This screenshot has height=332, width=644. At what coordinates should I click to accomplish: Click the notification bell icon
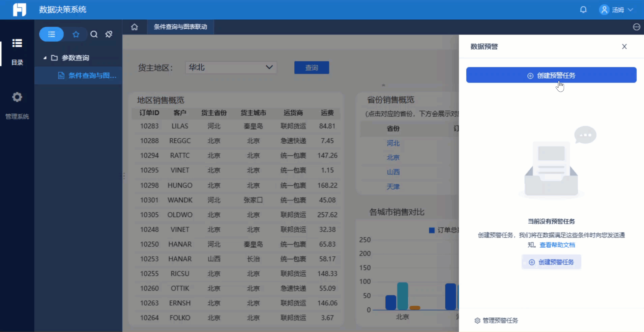(583, 10)
